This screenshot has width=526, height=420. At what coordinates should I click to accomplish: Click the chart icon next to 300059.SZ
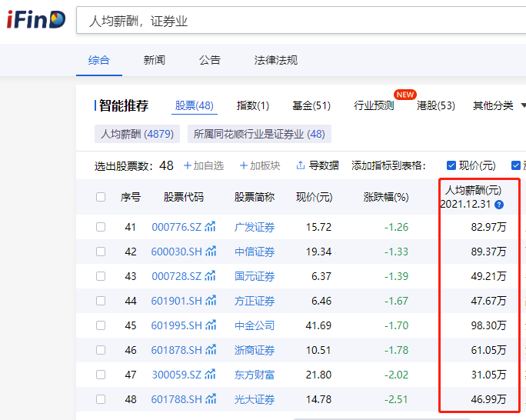(x=211, y=375)
